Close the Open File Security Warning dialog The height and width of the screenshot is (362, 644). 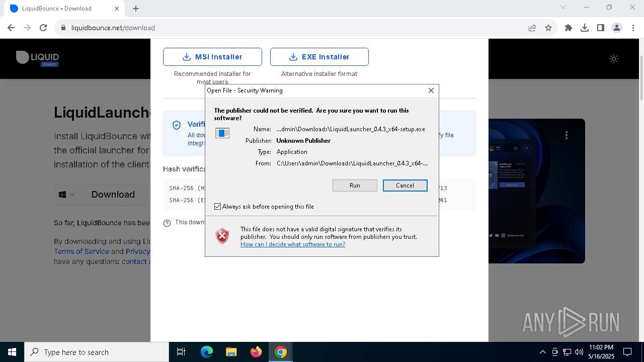431,90
